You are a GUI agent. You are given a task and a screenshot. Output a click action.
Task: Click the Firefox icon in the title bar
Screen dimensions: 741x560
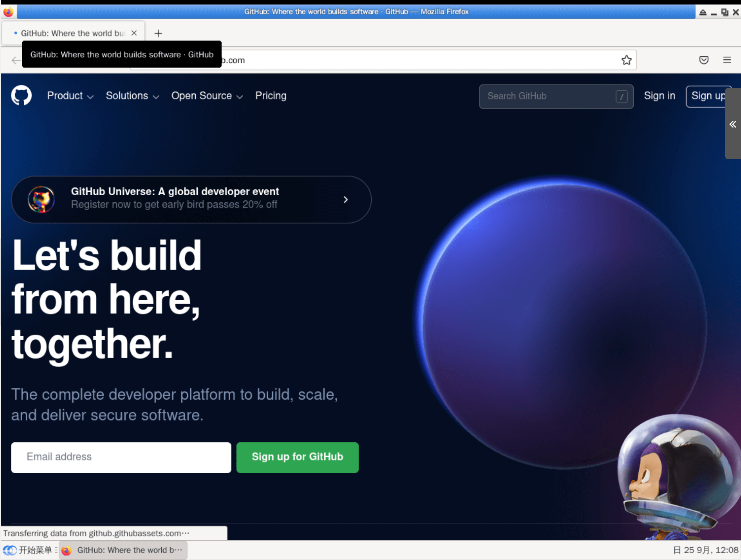coord(8,12)
